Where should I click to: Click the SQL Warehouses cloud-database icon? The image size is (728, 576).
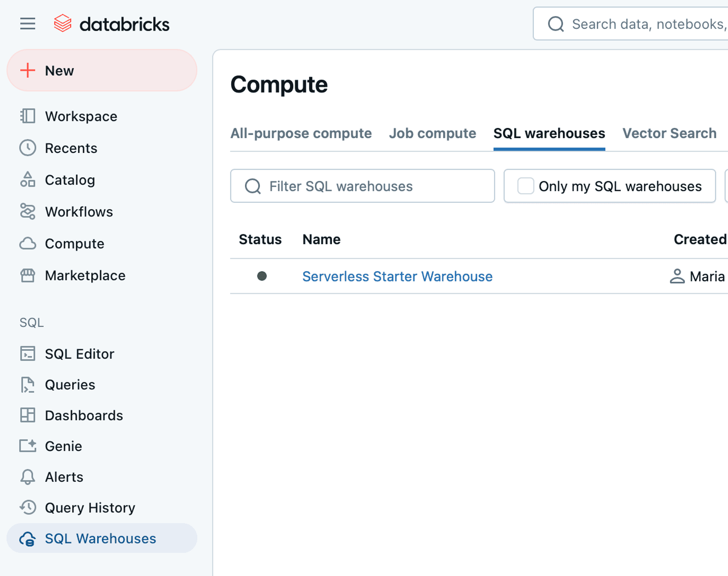click(28, 539)
